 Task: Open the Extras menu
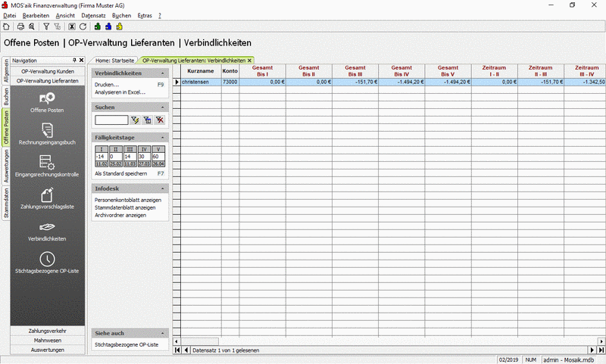tap(145, 15)
